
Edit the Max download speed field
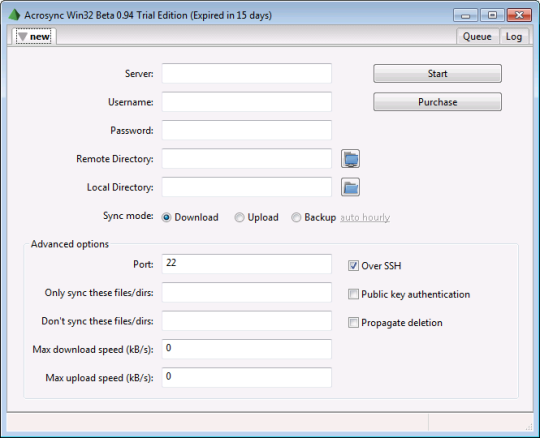[247, 349]
